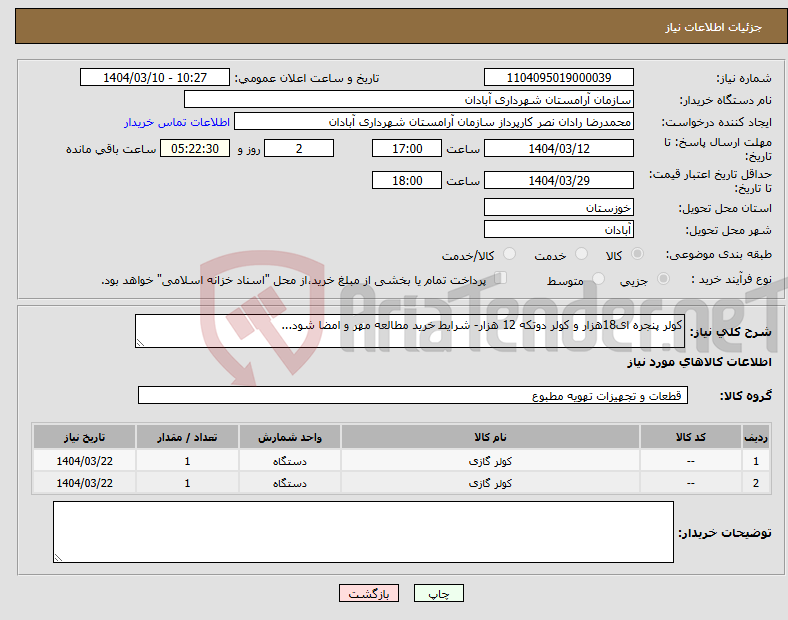
Task: Click the remaining days field showing 2
Action: [x=299, y=148]
